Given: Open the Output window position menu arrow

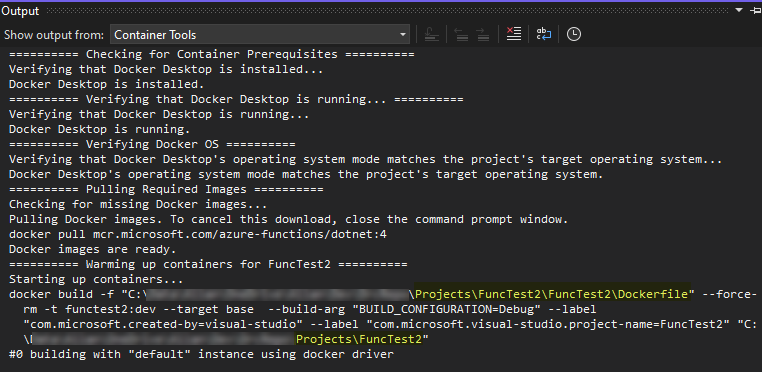Looking at the screenshot, I should 740,10.
